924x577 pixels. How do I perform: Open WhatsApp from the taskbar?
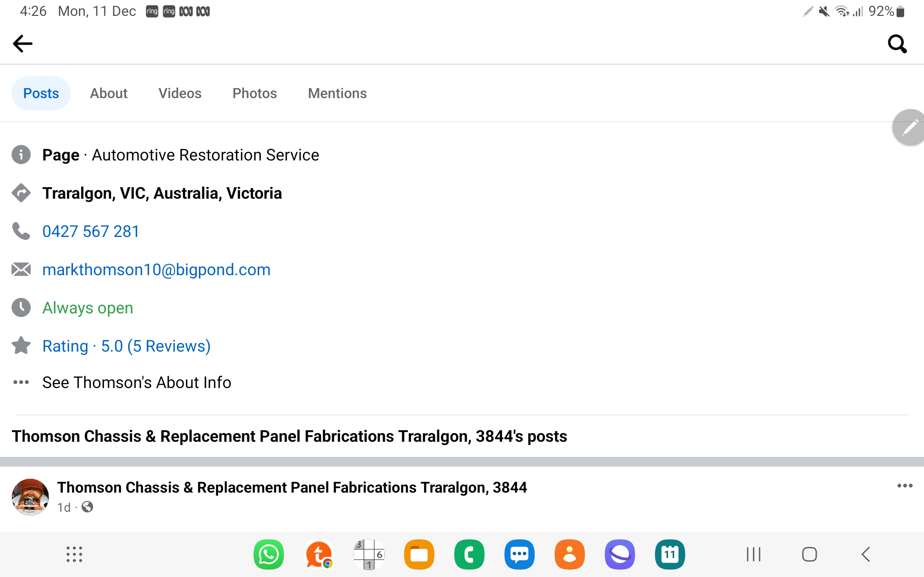(x=269, y=554)
